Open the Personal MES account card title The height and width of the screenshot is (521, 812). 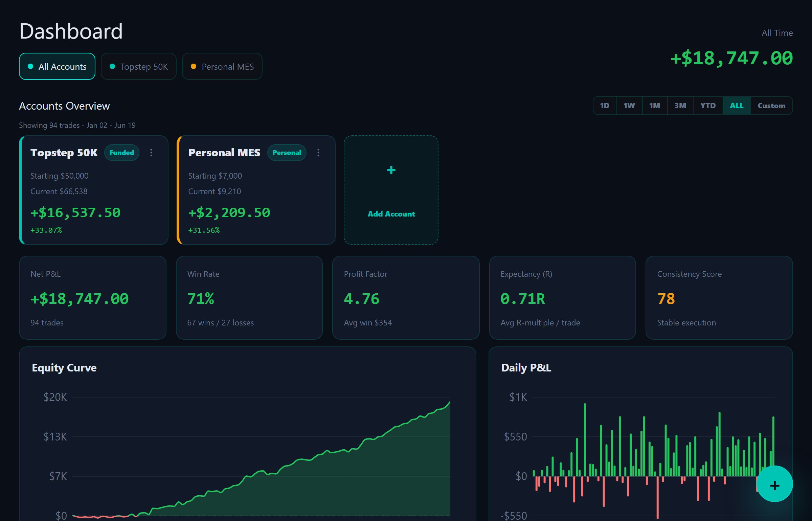coord(224,153)
